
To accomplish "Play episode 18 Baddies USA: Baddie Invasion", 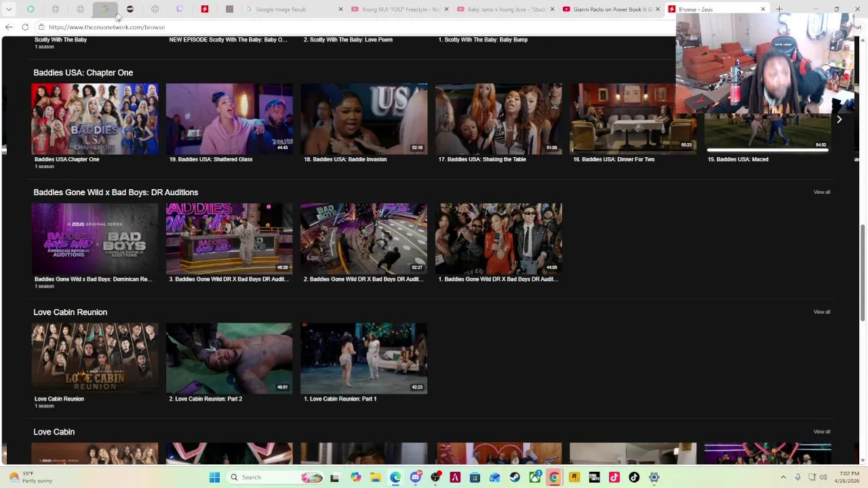I will (364, 119).
